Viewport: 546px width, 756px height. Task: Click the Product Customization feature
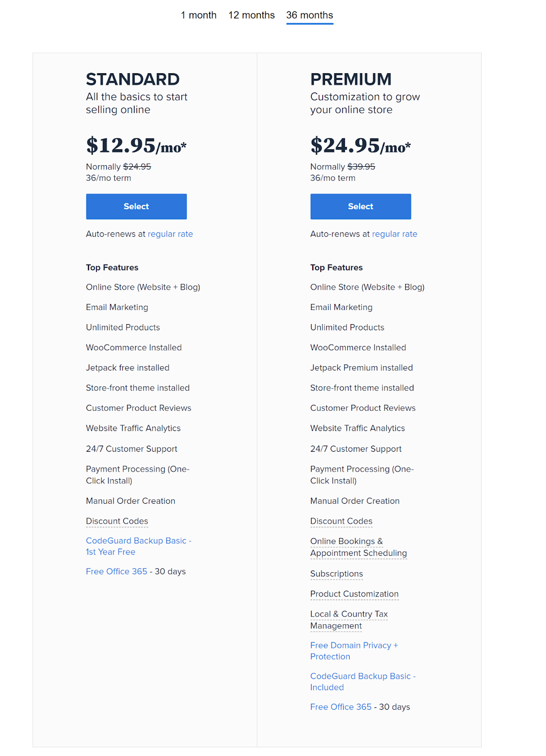coord(354,594)
